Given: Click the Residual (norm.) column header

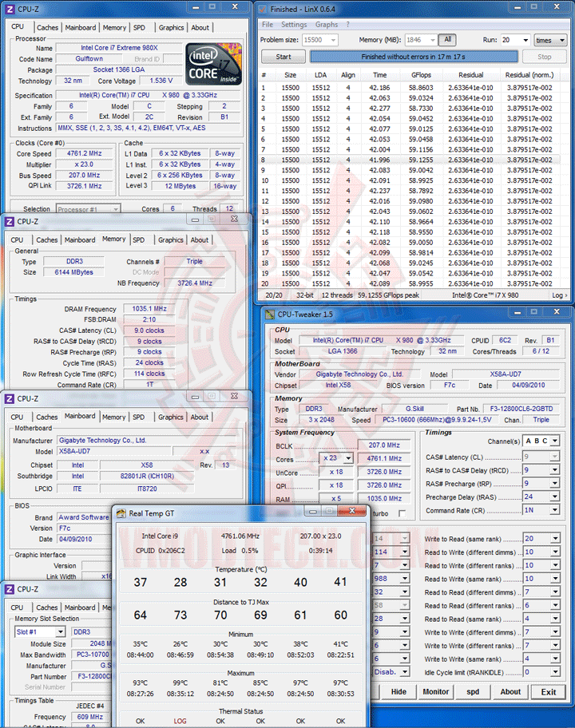Looking at the screenshot, I should [529, 75].
